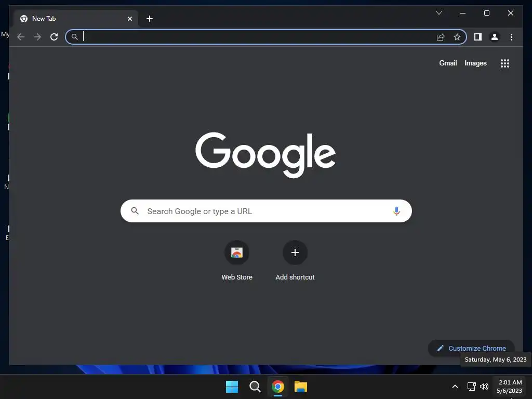Image resolution: width=532 pixels, height=399 pixels.
Task: Open the taskbar clock and date
Action: click(x=510, y=387)
